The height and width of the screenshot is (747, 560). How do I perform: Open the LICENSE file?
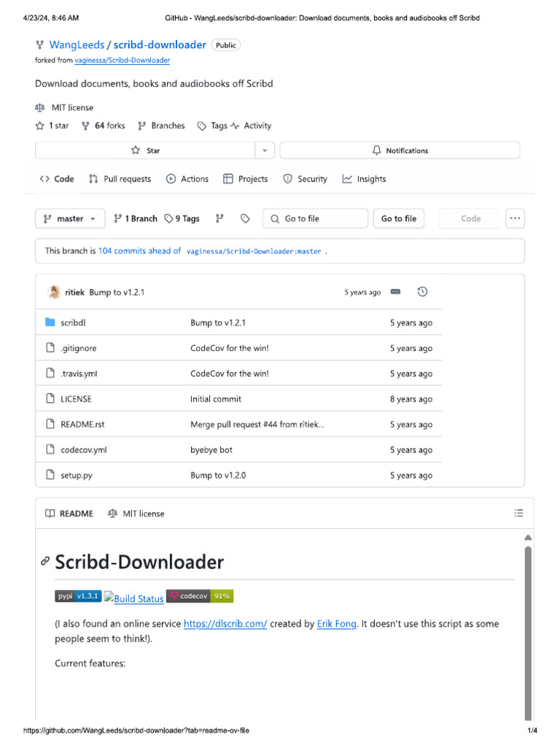[76, 399]
